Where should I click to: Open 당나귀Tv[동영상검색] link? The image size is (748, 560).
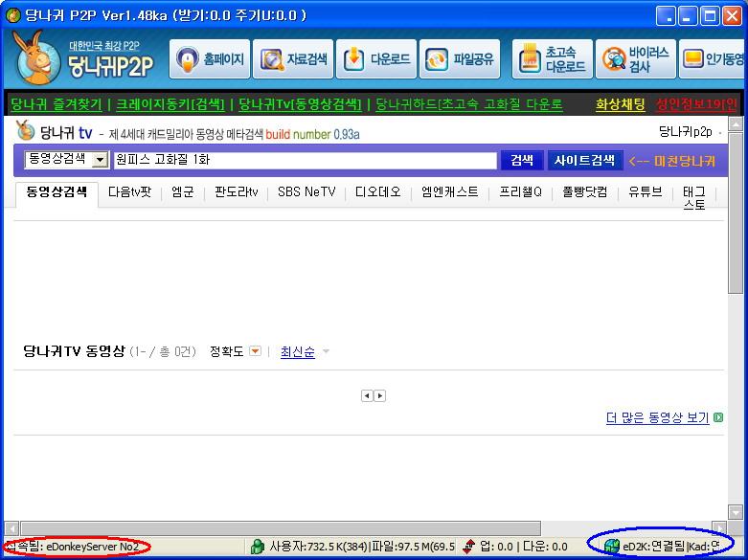tap(300, 104)
